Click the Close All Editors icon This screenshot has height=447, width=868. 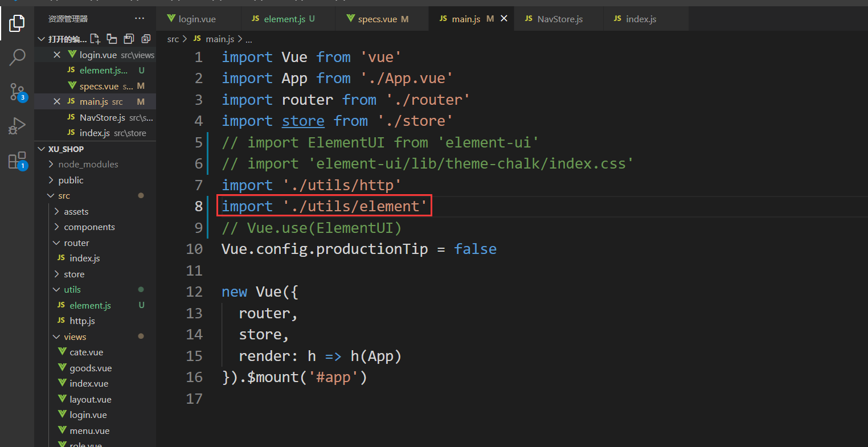[146, 39]
